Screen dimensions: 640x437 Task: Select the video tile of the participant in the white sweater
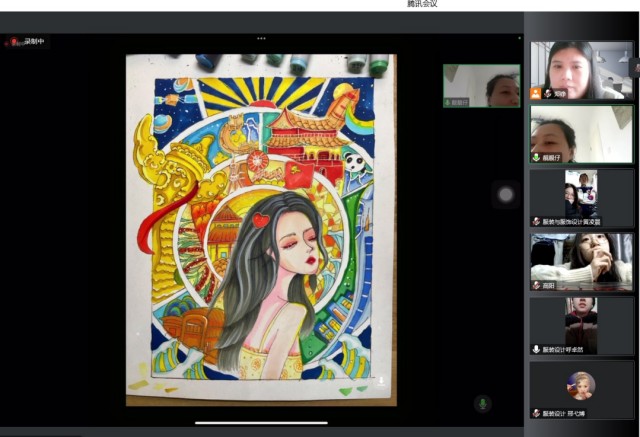(x=581, y=262)
